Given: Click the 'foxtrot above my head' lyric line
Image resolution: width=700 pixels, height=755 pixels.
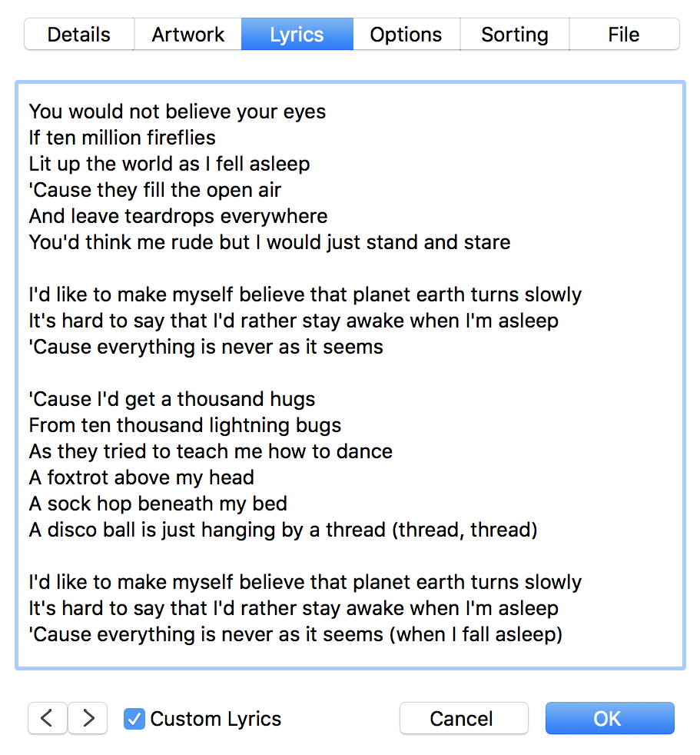Looking at the screenshot, I should pyautogui.click(x=141, y=477).
